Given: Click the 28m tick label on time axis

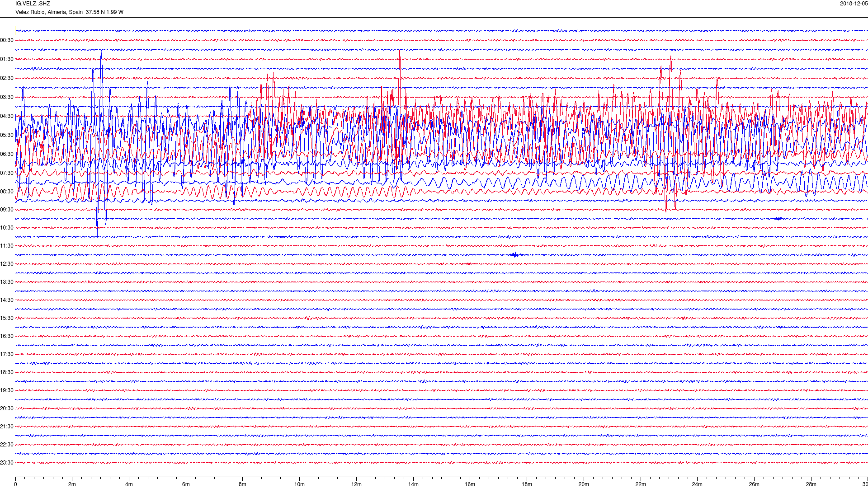Looking at the screenshot, I should pyautogui.click(x=811, y=484).
